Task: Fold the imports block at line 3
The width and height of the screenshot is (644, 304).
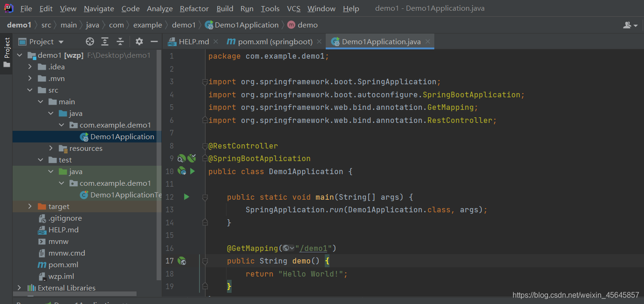Action: 205,82
